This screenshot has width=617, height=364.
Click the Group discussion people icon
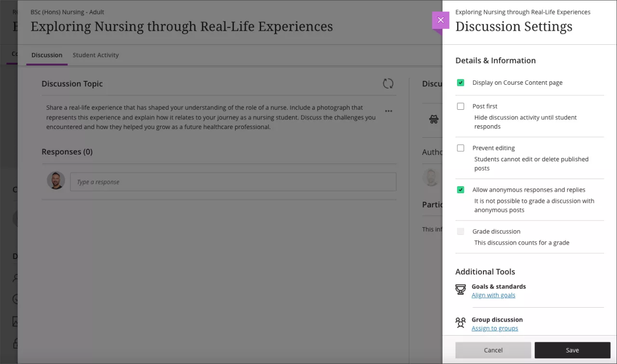tap(460, 323)
